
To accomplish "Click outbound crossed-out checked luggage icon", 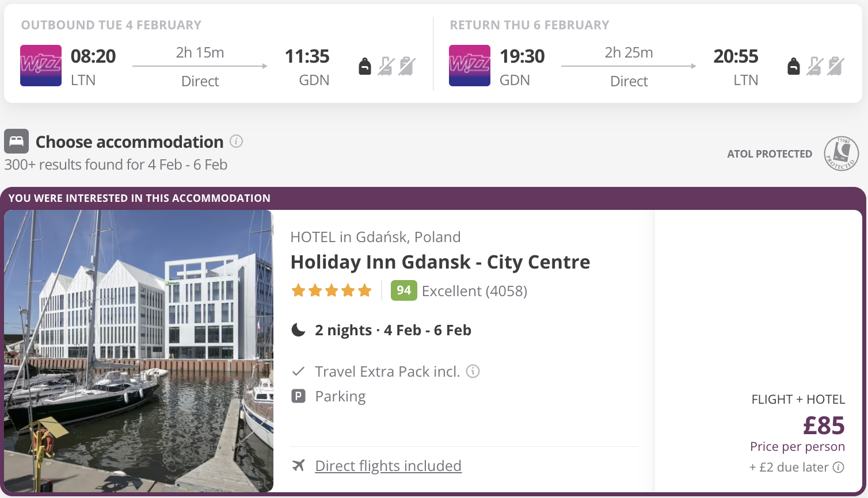I will [406, 67].
